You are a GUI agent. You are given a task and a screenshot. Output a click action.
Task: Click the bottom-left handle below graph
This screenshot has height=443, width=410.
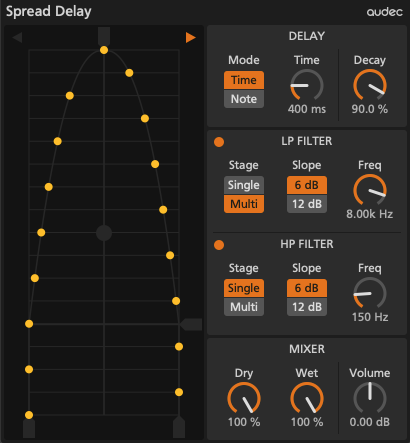(29, 428)
